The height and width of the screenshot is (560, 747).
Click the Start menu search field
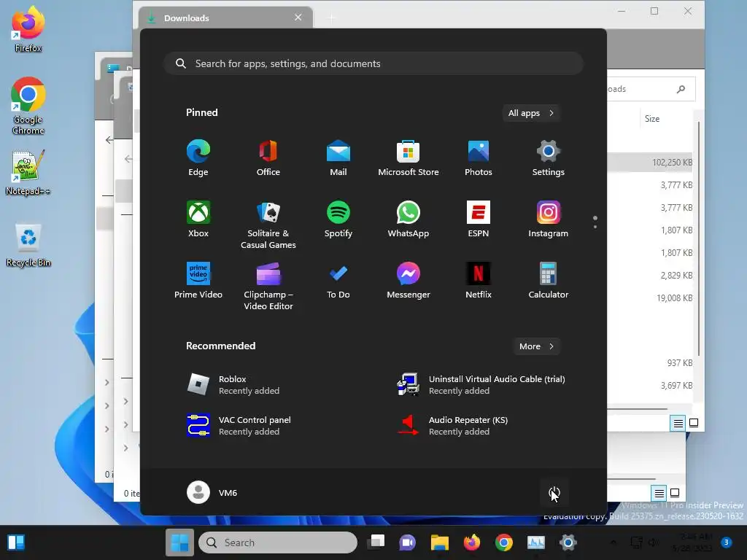click(373, 63)
